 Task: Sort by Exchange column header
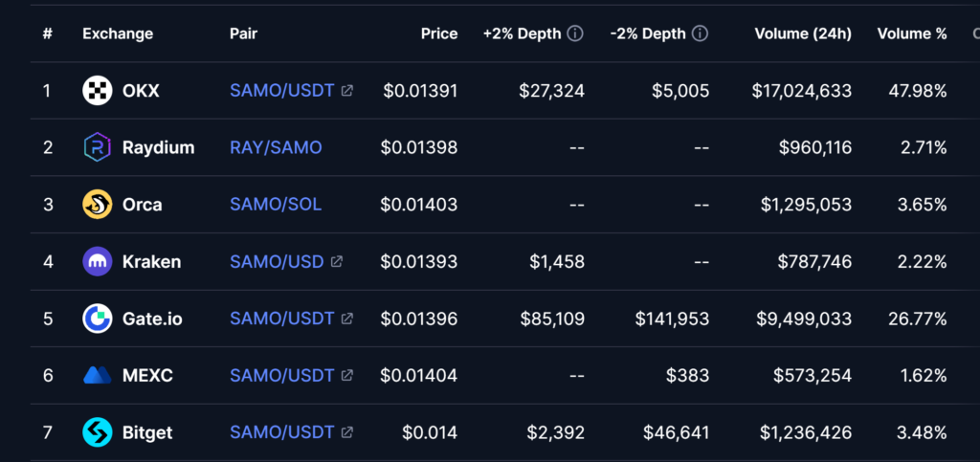tap(118, 33)
